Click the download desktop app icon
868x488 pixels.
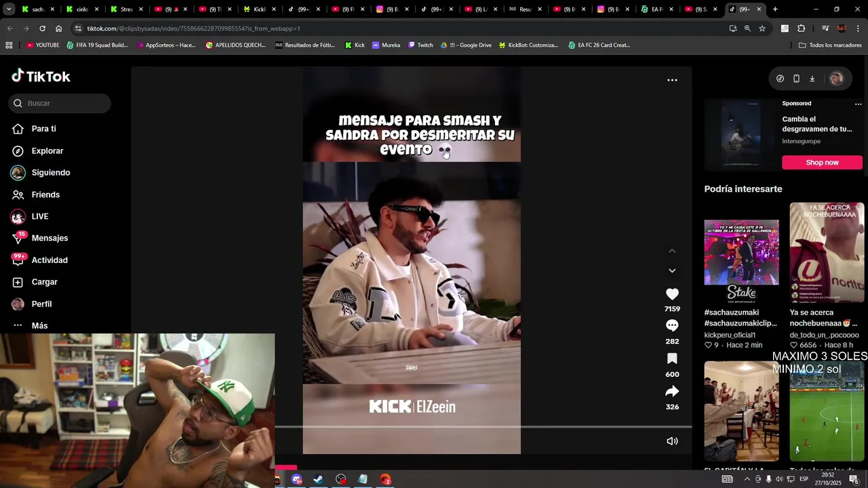pyautogui.click(x=812, y=79)
